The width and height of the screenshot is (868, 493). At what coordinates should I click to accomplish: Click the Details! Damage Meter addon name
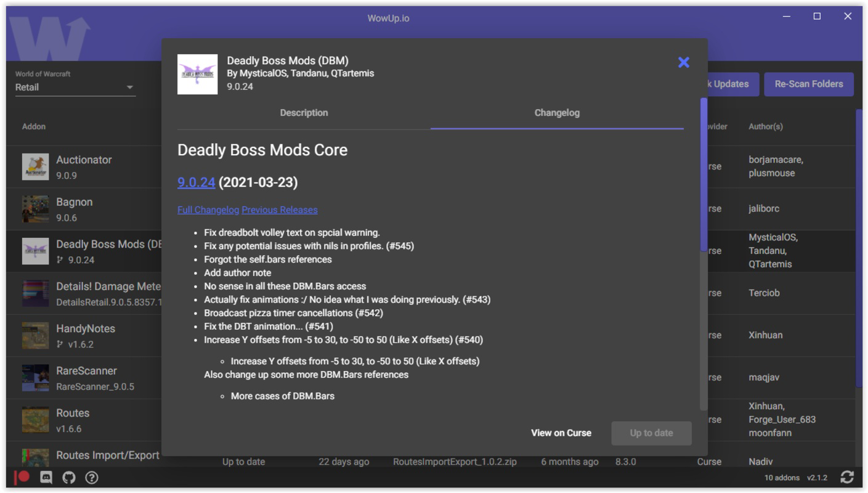click(108, 287)
